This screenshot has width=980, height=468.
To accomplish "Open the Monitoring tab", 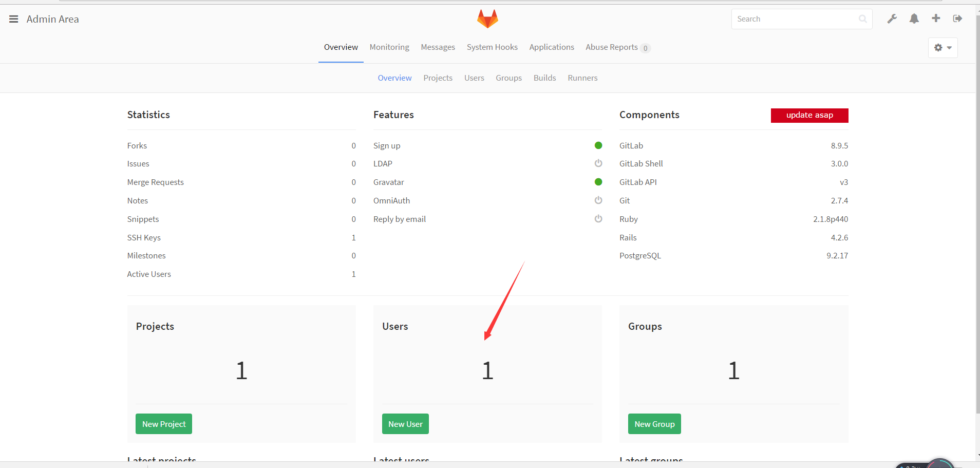I will 389,47.
